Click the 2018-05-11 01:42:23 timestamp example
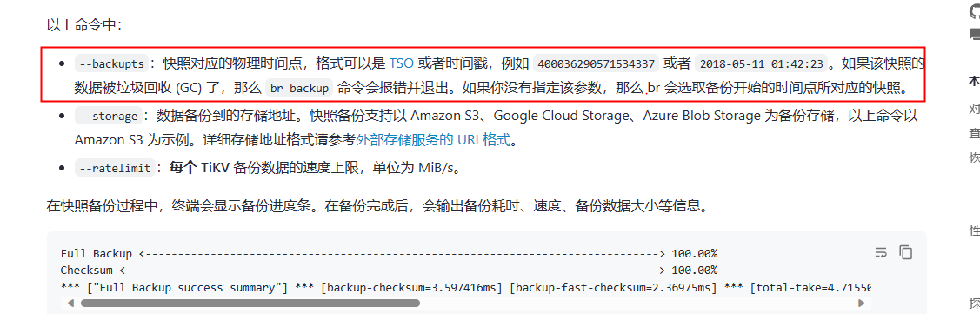The height and width of the screenshot is (314, 980). 761,63
